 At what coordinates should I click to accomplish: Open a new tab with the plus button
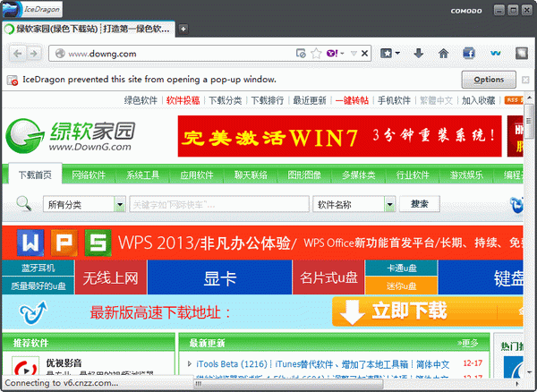[x=183, y=30]
